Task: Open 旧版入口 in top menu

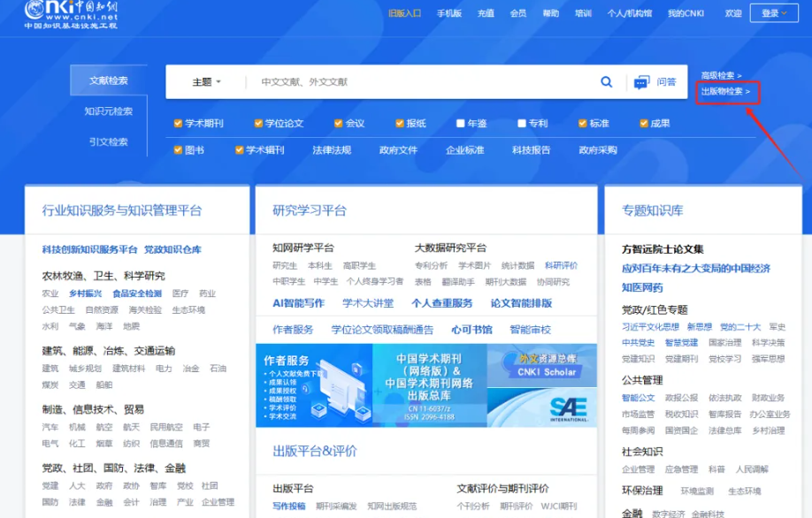Action: (405, 13)
